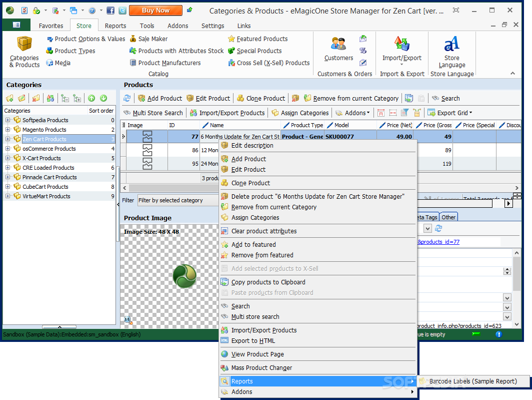Click Filter by selected category field
The image size is (532, 400).
coord(178,200)
